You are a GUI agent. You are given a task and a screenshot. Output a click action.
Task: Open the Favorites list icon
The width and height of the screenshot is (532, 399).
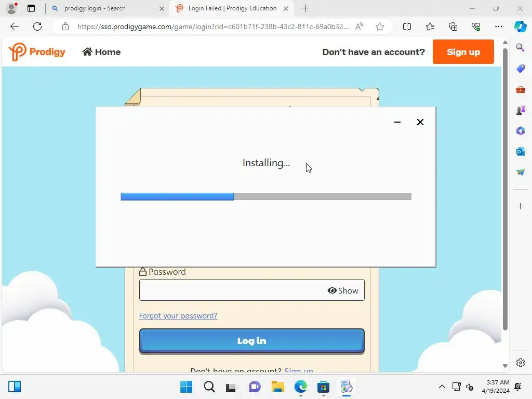click(x=430, y=26)
